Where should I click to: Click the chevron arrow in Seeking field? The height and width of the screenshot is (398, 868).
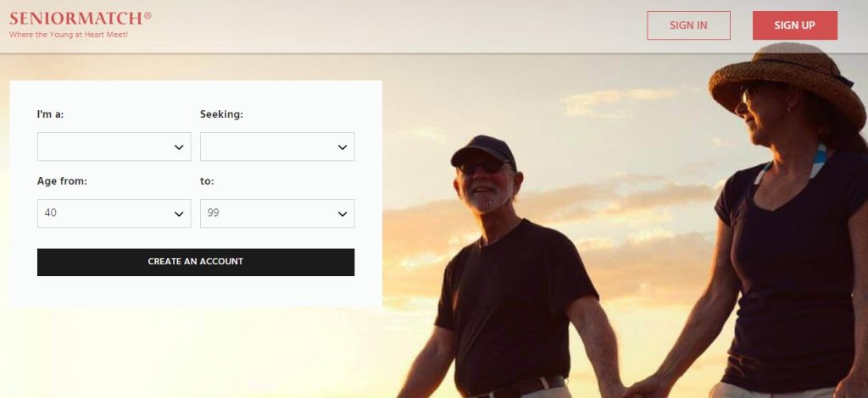342,147
